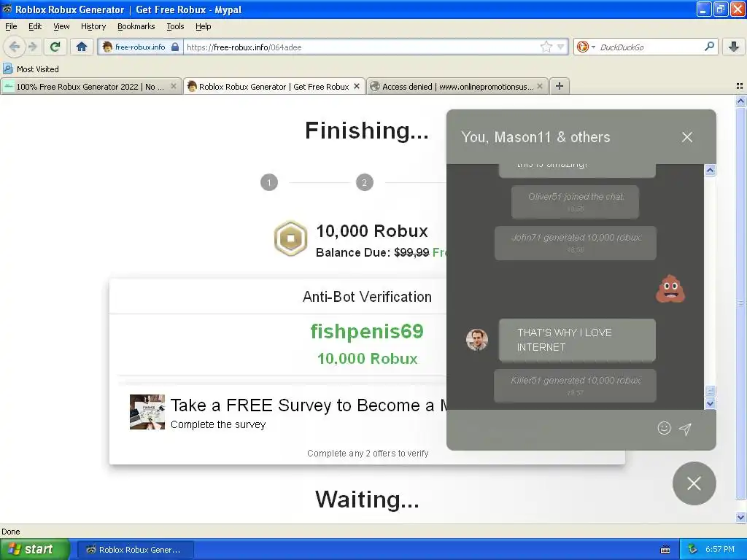747x560 pixels.
Task: Close the chat panel with header X
Action: coord(687,137)
